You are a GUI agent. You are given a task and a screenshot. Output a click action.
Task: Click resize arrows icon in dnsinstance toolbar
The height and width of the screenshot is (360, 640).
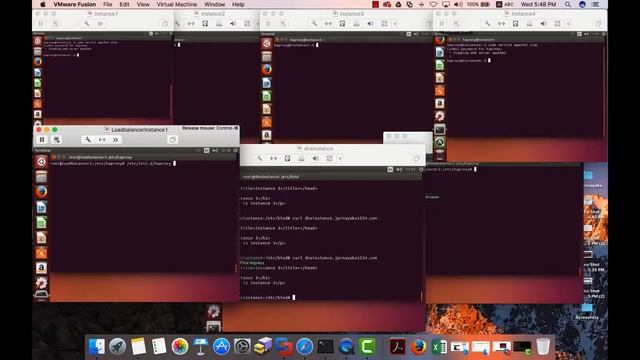pyautogui.click(x=273, y=158)
